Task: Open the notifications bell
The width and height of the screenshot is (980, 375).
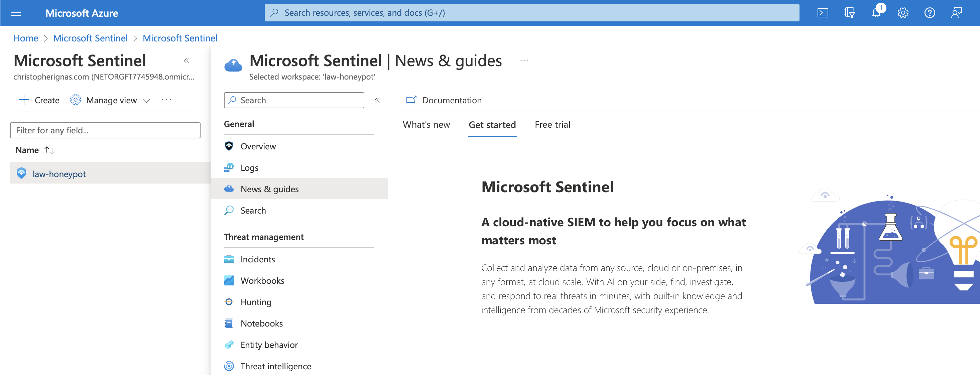Action: point(876,13)
